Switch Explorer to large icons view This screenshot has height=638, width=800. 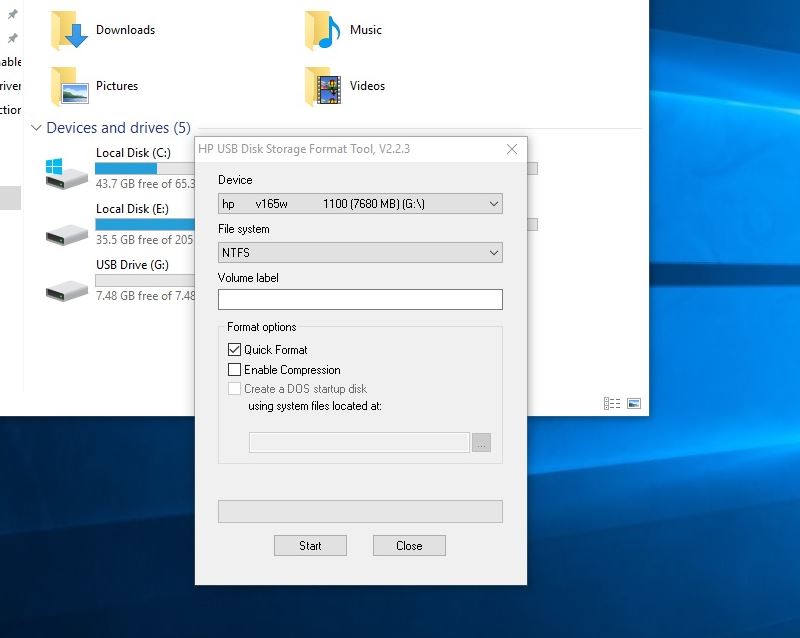coord(634,404)
